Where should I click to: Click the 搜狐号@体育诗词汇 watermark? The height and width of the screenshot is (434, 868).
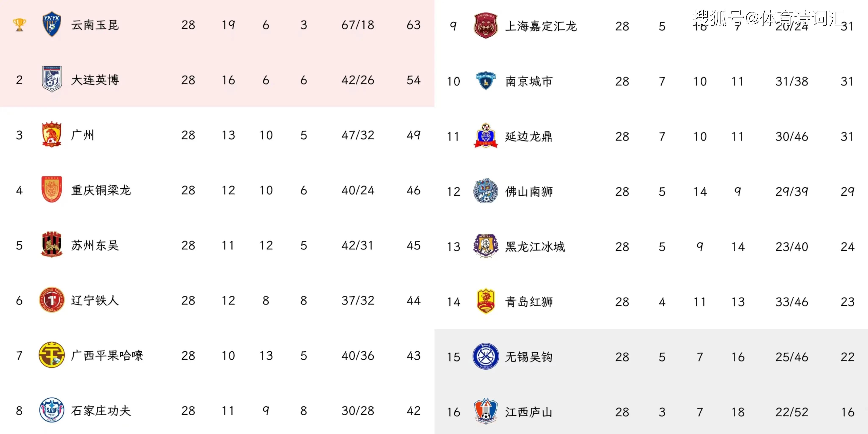[769, 18]
